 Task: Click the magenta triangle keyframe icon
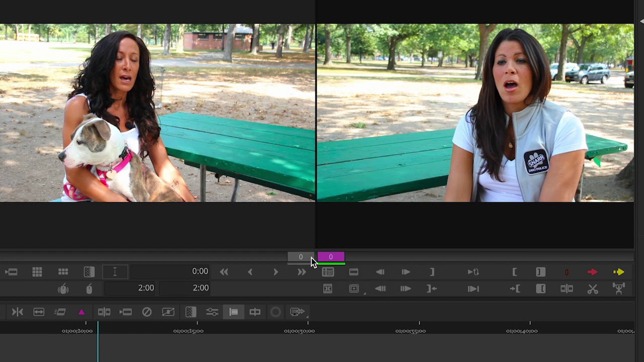pos(82,312)
